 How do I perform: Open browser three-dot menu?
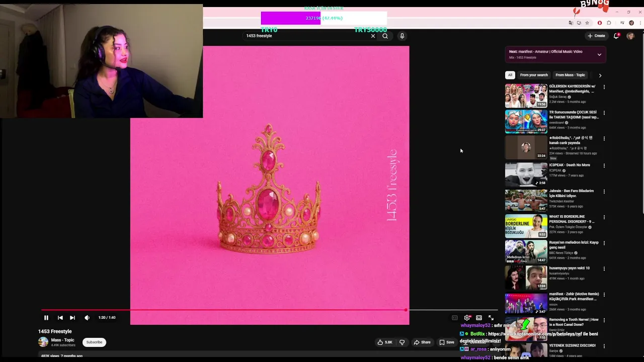640,23
